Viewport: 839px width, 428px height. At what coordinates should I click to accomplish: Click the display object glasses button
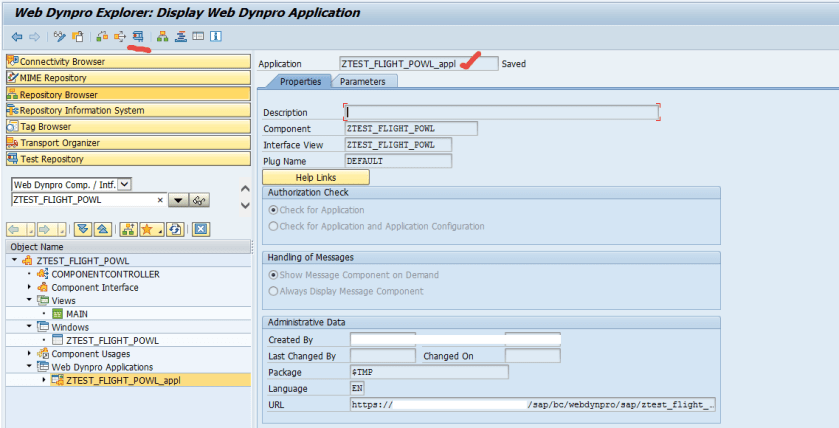200,200
